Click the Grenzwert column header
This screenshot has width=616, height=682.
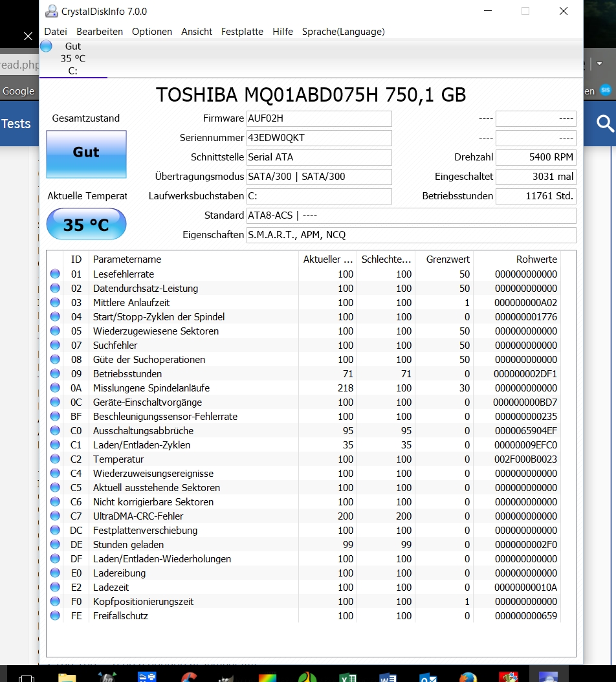pyautogui.click(x=444, y=259)
